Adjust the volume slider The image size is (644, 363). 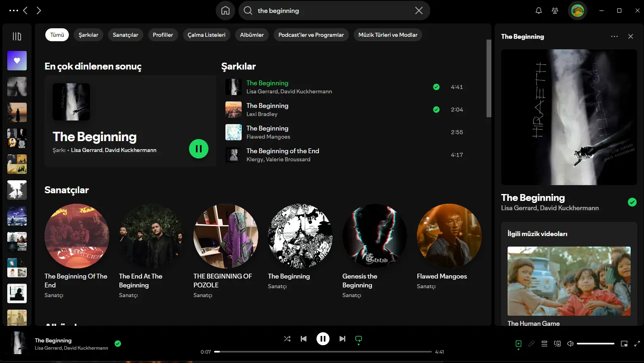(595, 344)
